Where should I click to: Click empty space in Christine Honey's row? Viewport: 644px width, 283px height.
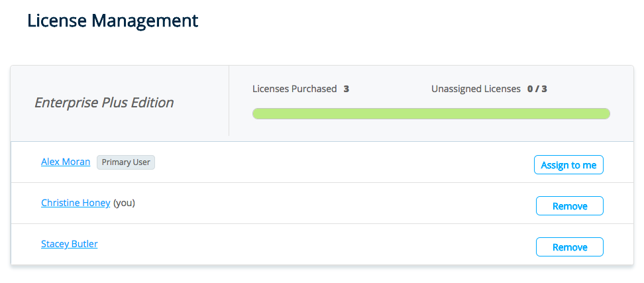point(331,203)
